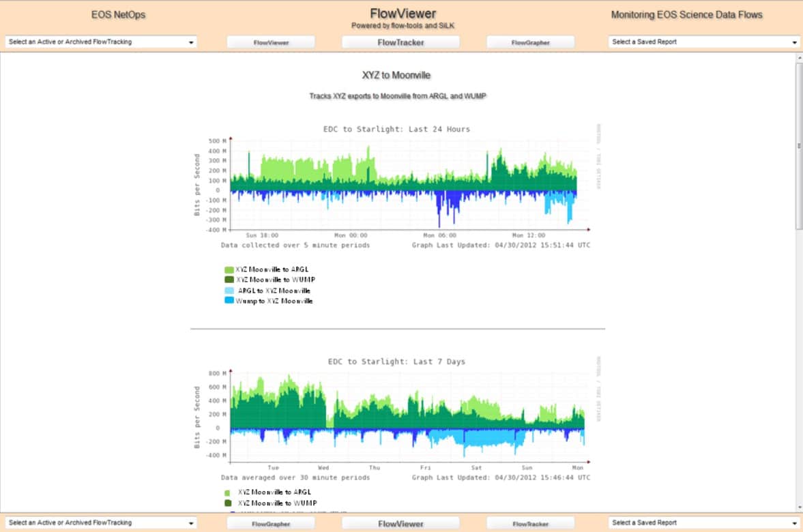Click the light green XYZ Moonville to ARGL swatch
The width and height of the screenshot is (803, 532).
coord(229,269)
